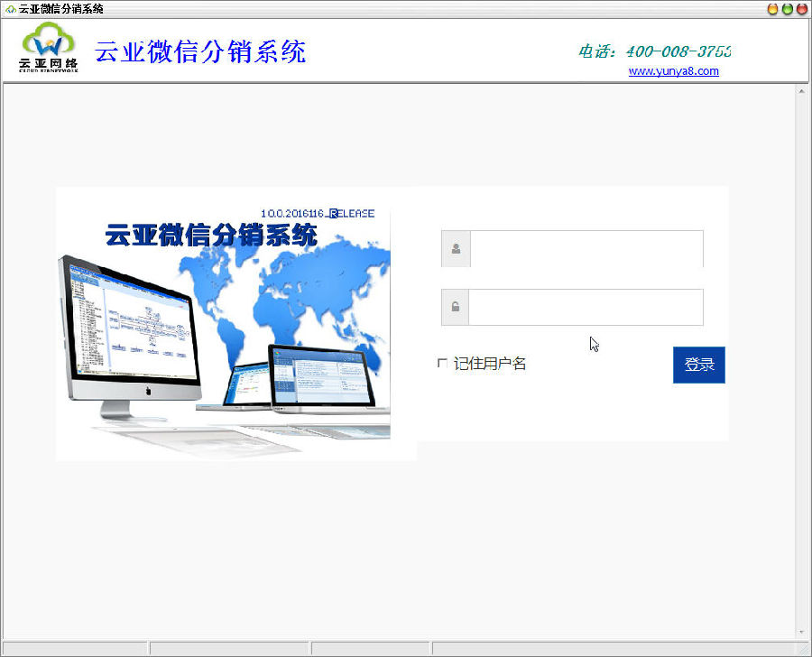
Task: Click the user silhouette icon beside username field
Action: coord(456,249)
